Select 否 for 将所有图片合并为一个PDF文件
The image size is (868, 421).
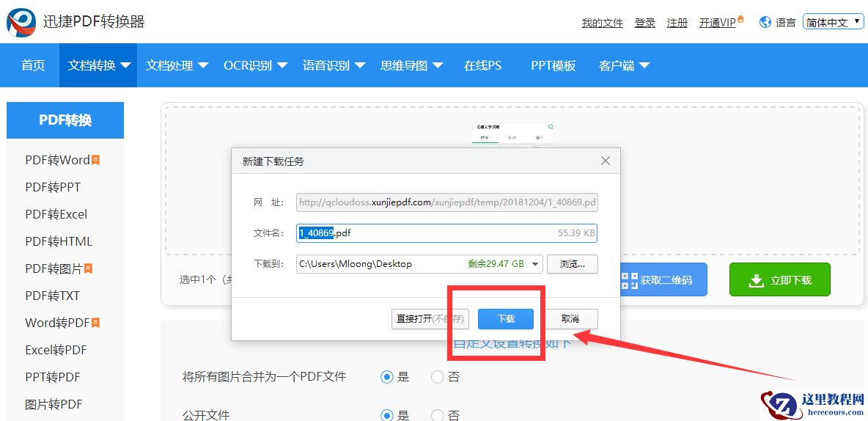click(x=438, y=377)
